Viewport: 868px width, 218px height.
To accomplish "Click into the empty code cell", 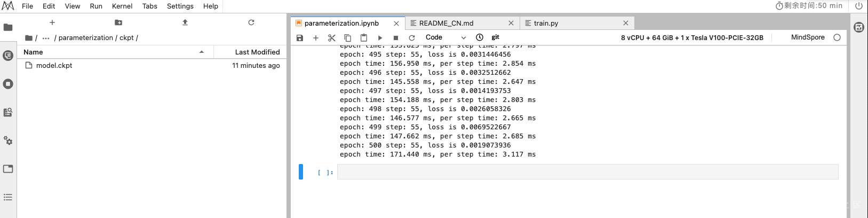I will click(x=587, y=172).
